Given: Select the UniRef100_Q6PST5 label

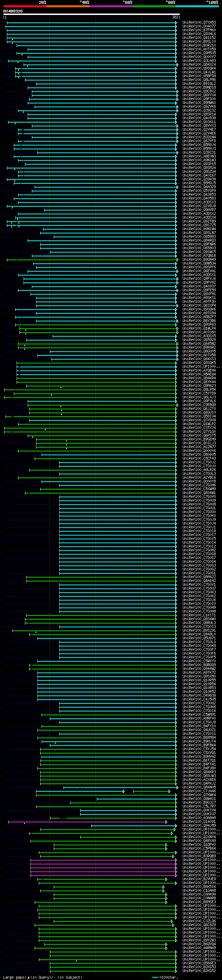Looking at the screenshot, I should (x=199, y=435).
